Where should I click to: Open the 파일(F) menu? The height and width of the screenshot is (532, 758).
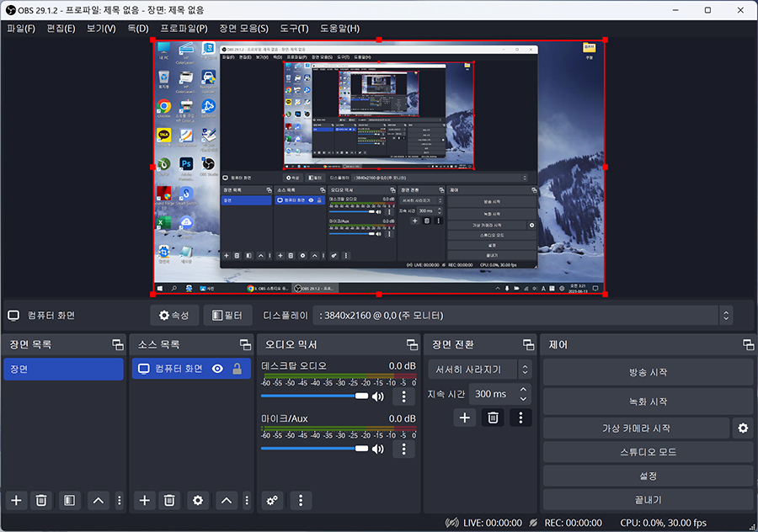21,29
